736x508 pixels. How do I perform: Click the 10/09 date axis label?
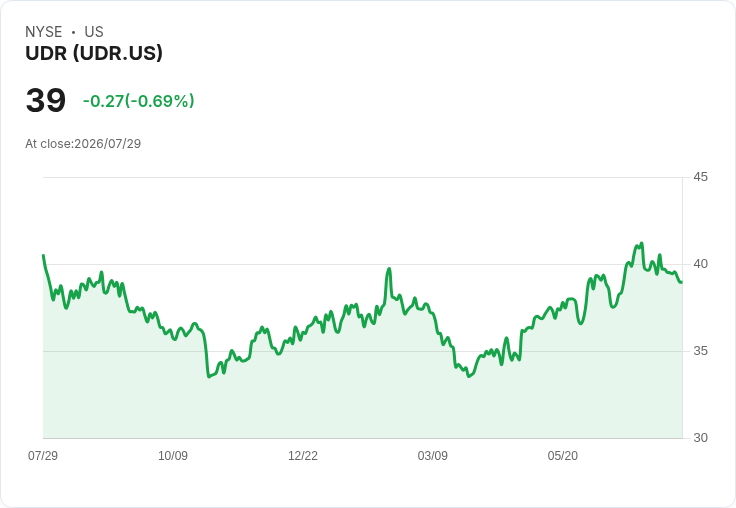coord(173,455)
